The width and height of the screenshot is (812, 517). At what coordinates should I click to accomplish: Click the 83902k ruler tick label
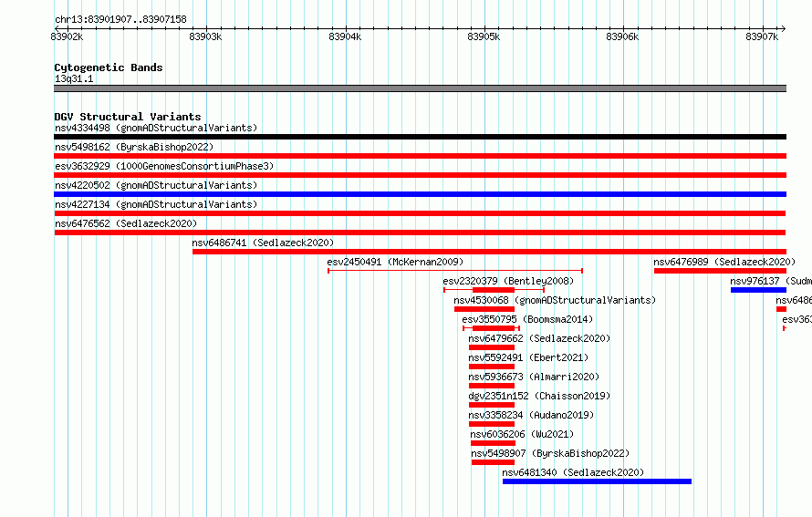(67, 36)
